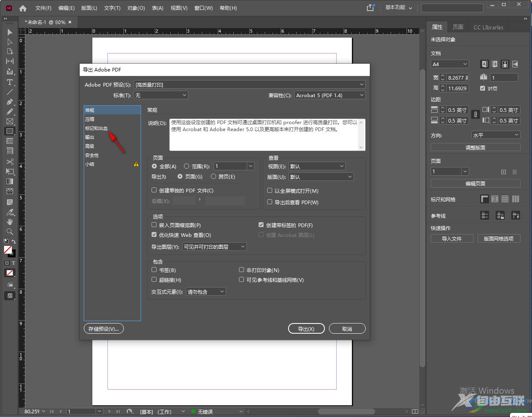Click Adjust Layout button in Properties
The height and width of the screenshot is (417, 532).
click(476, 147)
